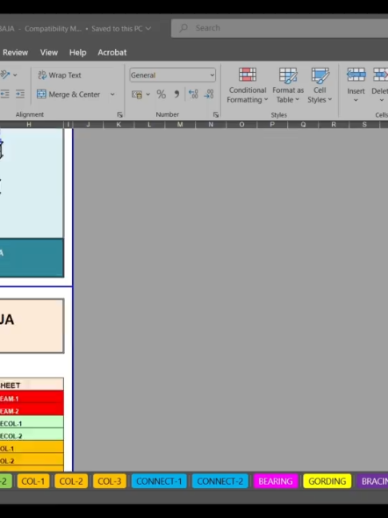388x518 pixels.
Task: Click the Merge & Center button
Action: tap(69, 94)
